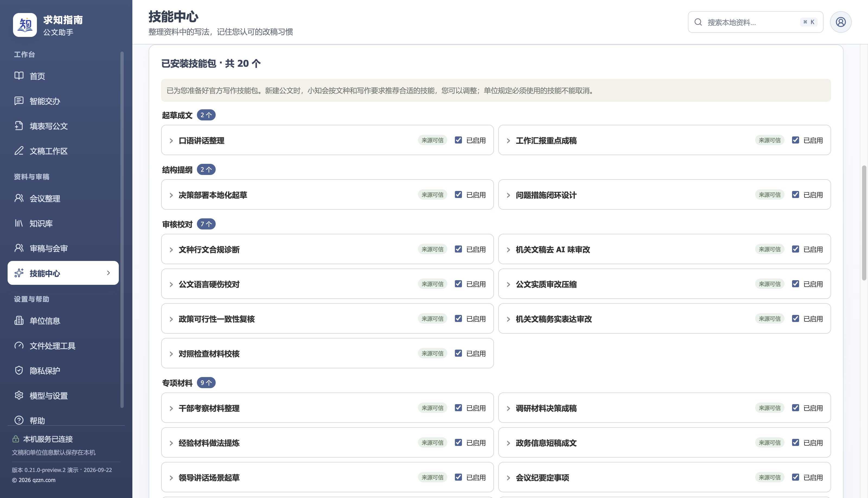Go to 首页 in sidebar
This screenshot has height=498, width=868.
63,76
